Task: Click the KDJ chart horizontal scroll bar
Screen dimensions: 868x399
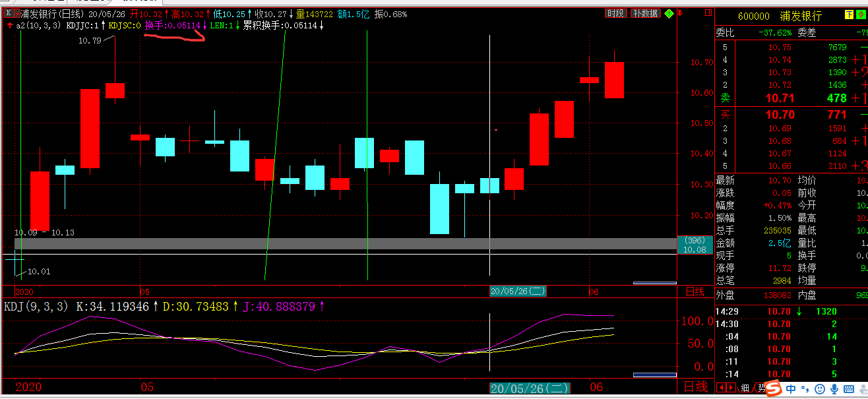Action: 655,375
